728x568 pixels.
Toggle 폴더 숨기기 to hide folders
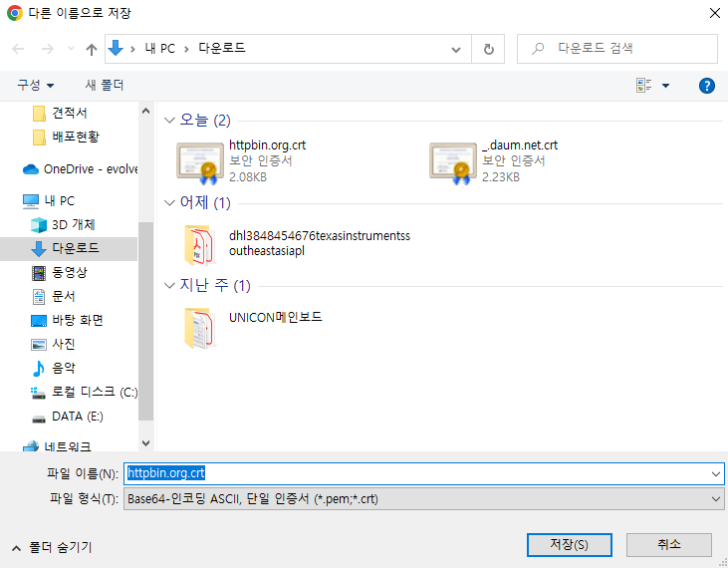[x=52, y=547]
